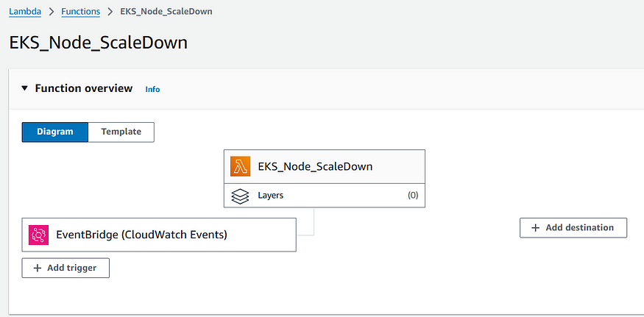Image resolution: width=644 pixels, height=317 pixels.
Task: Click the orange Lambda function icon
Action: 240,167
